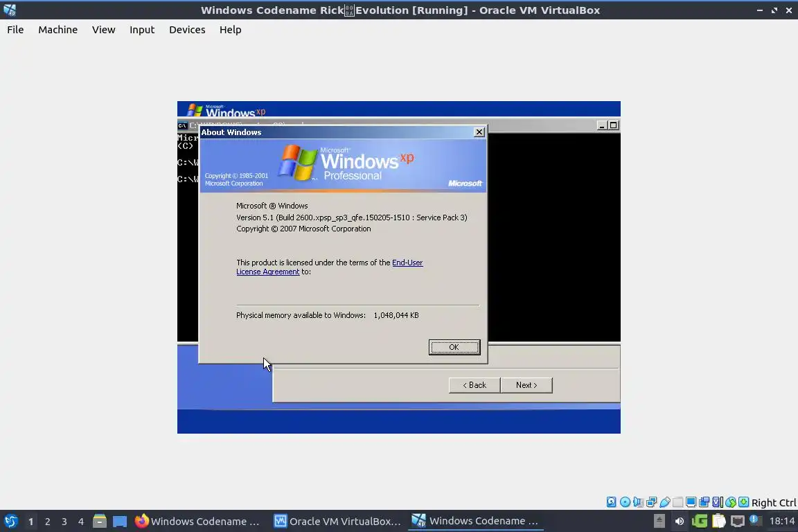Open the desktop start menu bird icon

coord(10,521)
